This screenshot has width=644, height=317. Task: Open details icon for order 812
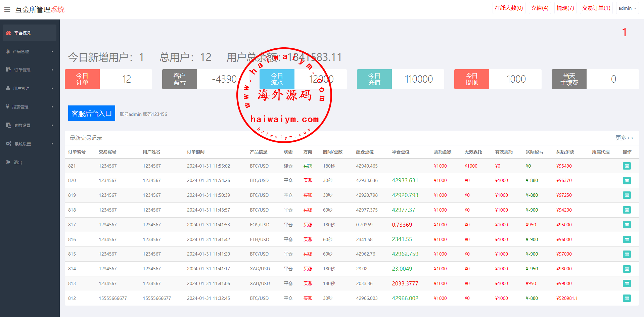627,298
